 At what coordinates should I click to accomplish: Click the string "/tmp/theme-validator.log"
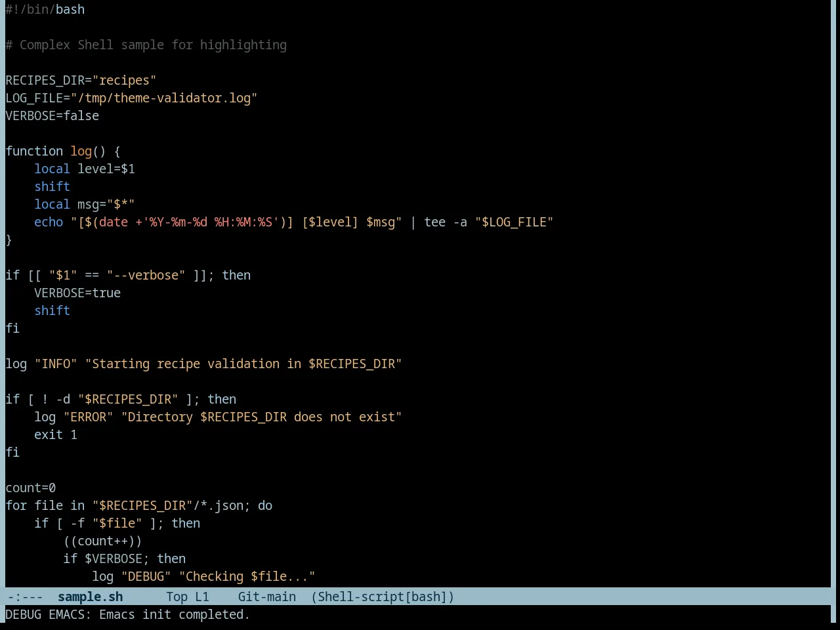click(x=164, y=98)
